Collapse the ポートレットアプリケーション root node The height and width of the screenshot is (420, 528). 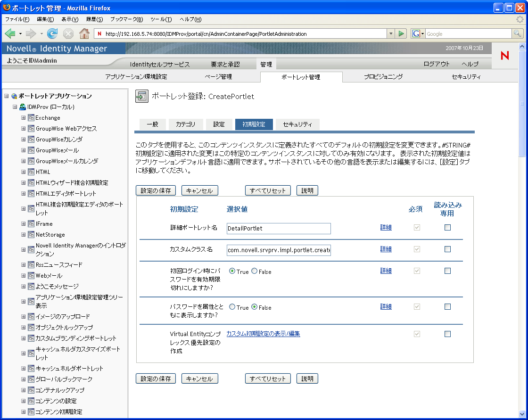click(7, 96)
